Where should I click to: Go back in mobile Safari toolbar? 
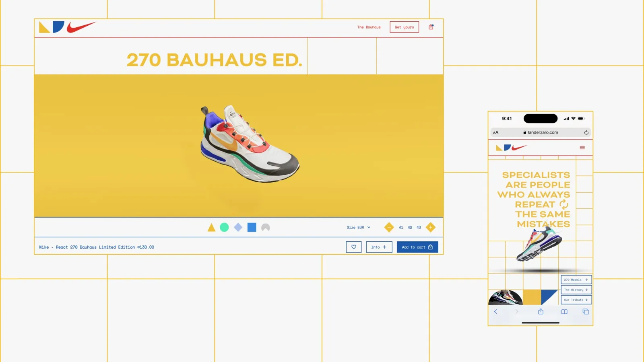495,312
